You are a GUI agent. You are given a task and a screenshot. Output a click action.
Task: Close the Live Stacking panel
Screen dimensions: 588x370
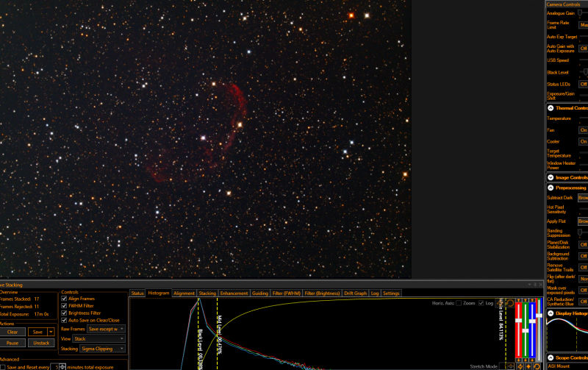click(x=541, y=285)
